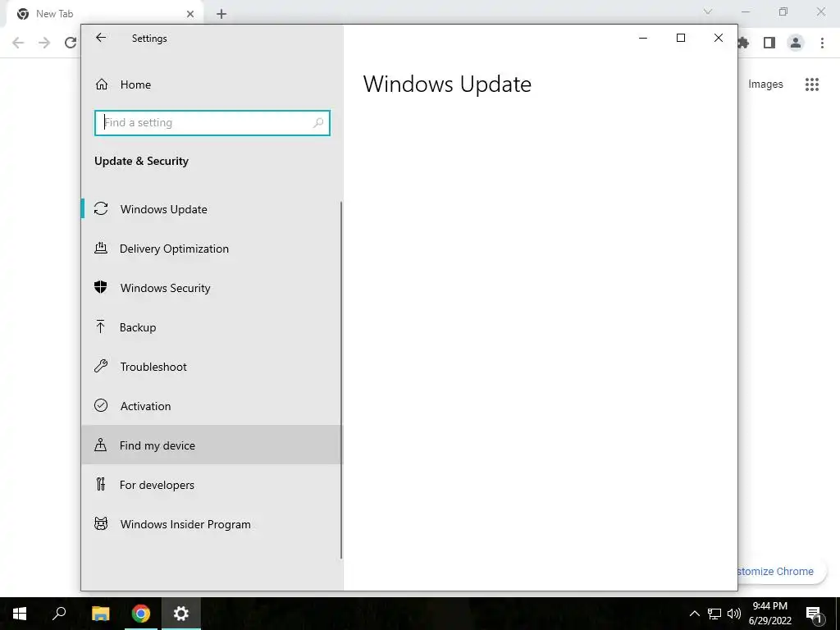
Task: Close the New Tab in Chrome
Action: click(190, 14)
